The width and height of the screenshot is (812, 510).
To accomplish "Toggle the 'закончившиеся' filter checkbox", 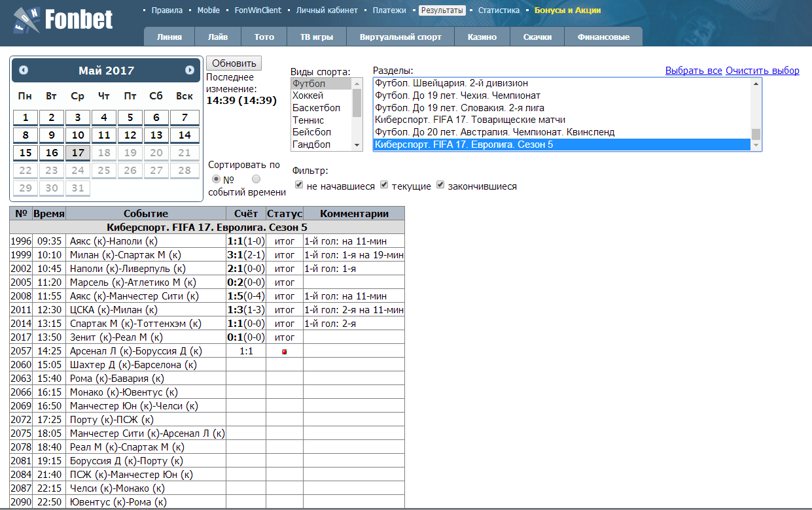I will [x=440, y=185].
